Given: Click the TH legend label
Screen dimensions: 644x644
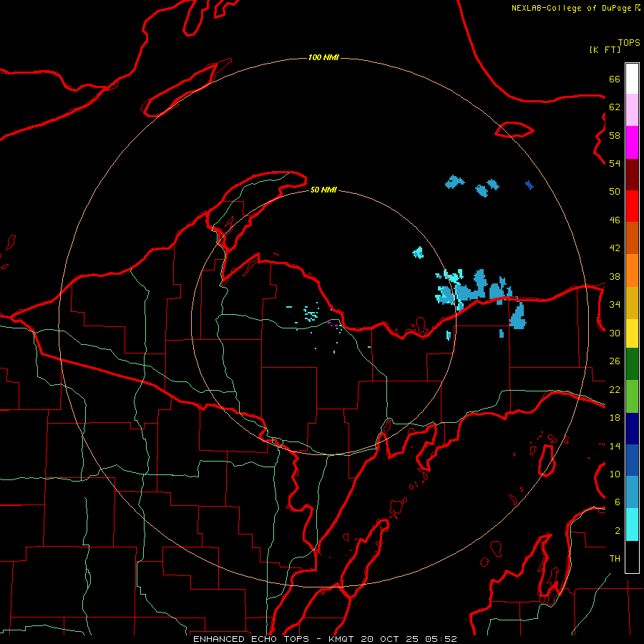Looking at the screenshot, I should [615, 559].
